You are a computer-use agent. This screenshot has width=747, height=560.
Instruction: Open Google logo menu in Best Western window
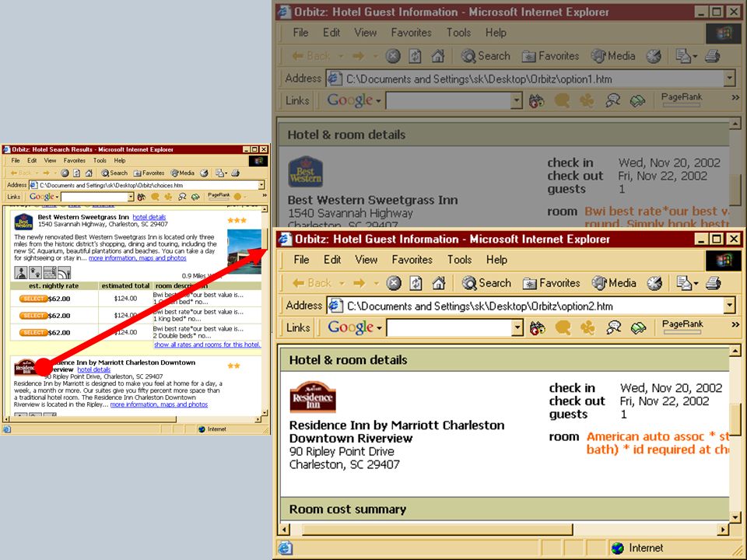pos(353,100)
